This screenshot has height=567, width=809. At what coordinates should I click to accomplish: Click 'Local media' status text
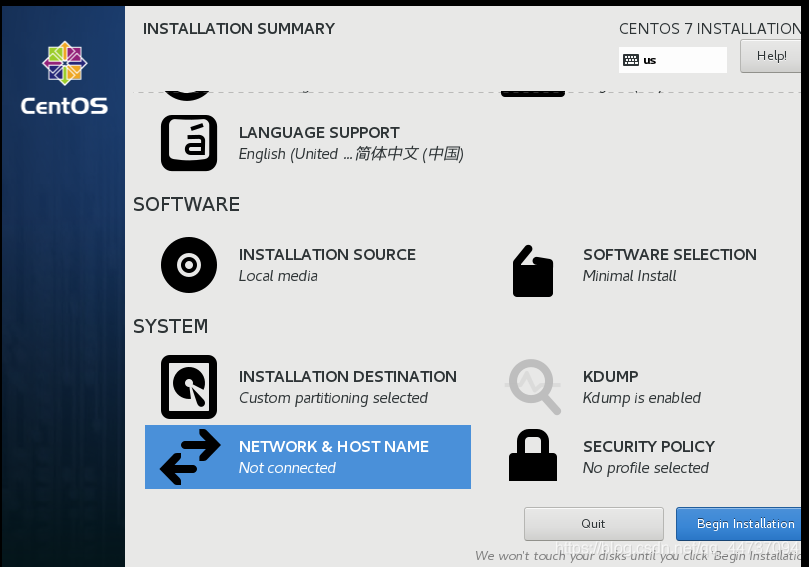tap(278, 276)
